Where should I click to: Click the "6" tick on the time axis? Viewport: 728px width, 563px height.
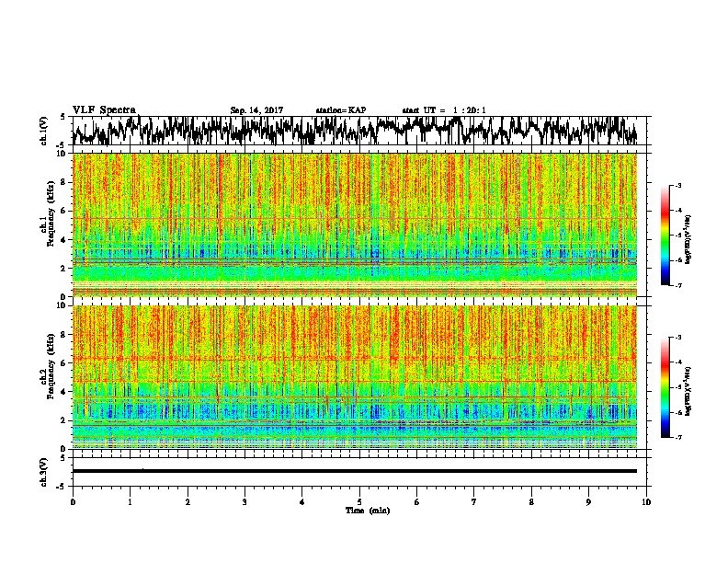coord(417,502)
